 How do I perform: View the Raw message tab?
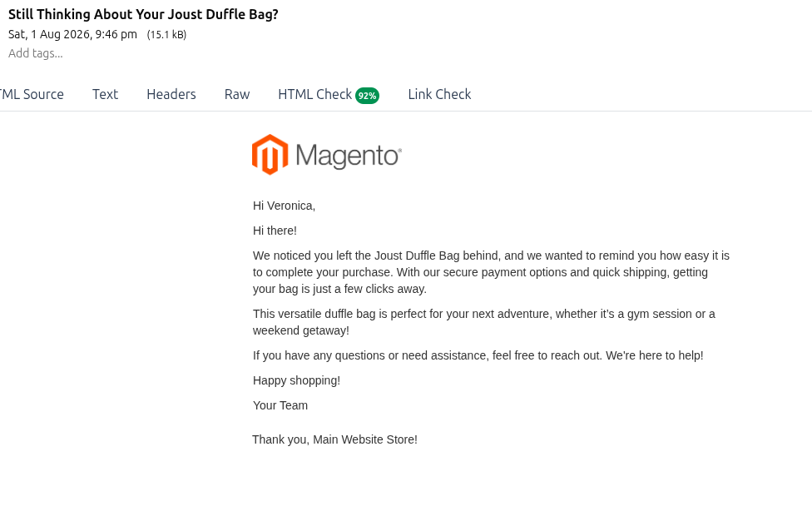coord(237,94)
